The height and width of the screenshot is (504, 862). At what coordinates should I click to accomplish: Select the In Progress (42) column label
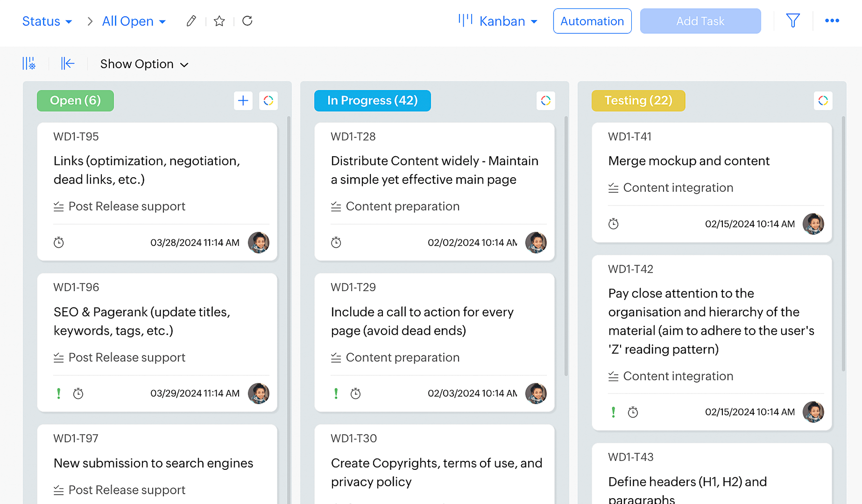[x=372, y=101]
